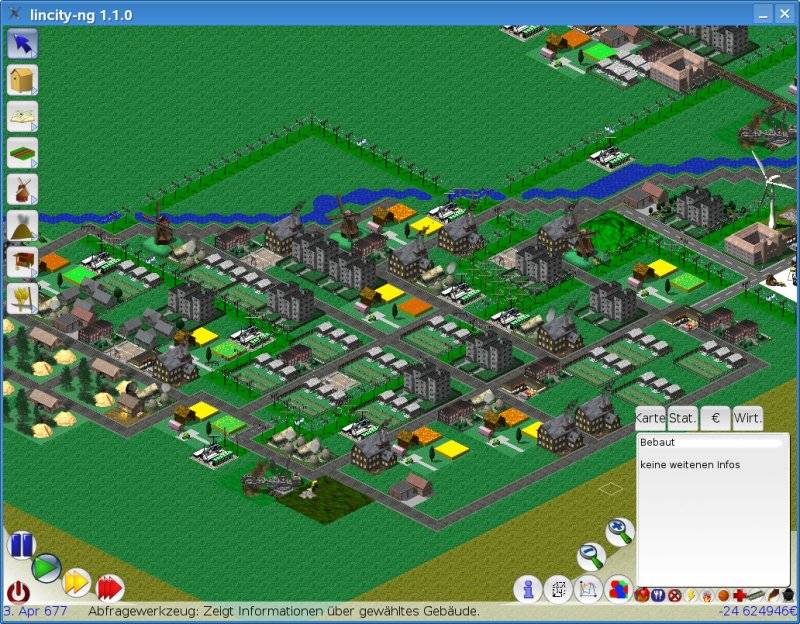Run simulation at normal speed
The width and height of the screenshot is (800, 624).
[46, 567]
